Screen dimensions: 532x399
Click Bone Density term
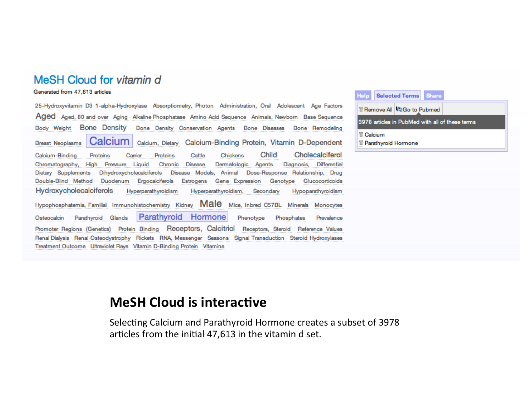point(103,127)
